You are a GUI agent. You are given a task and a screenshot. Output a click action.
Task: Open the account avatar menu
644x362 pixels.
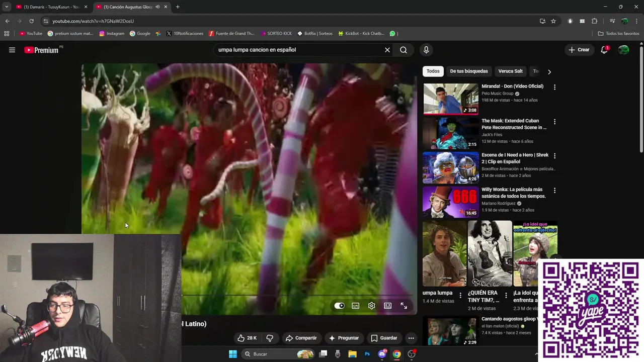[x=623, y=50]
